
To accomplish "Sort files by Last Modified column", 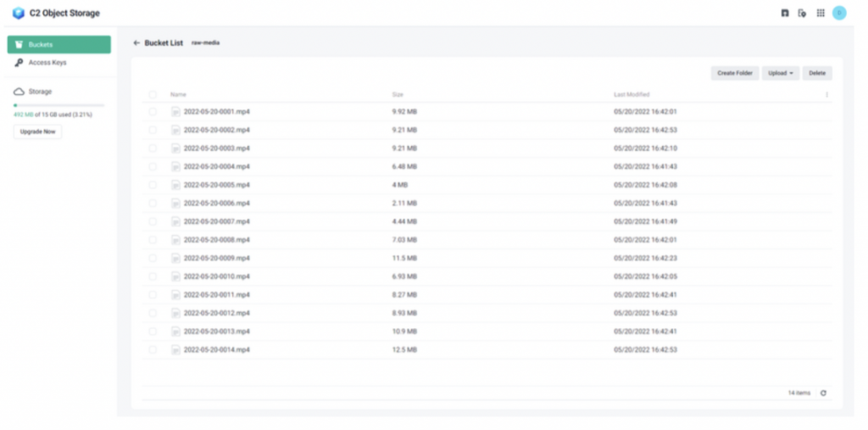I will coord(632,95).
